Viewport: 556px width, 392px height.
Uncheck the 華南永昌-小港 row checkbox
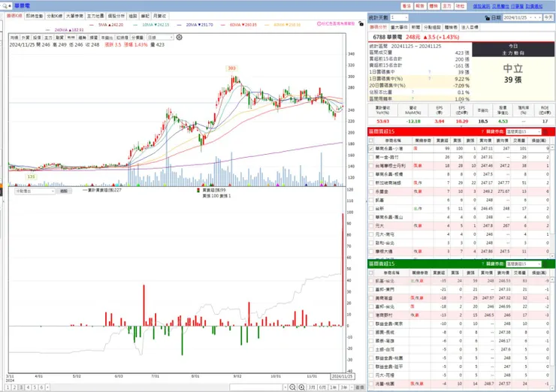pos(371,149)
